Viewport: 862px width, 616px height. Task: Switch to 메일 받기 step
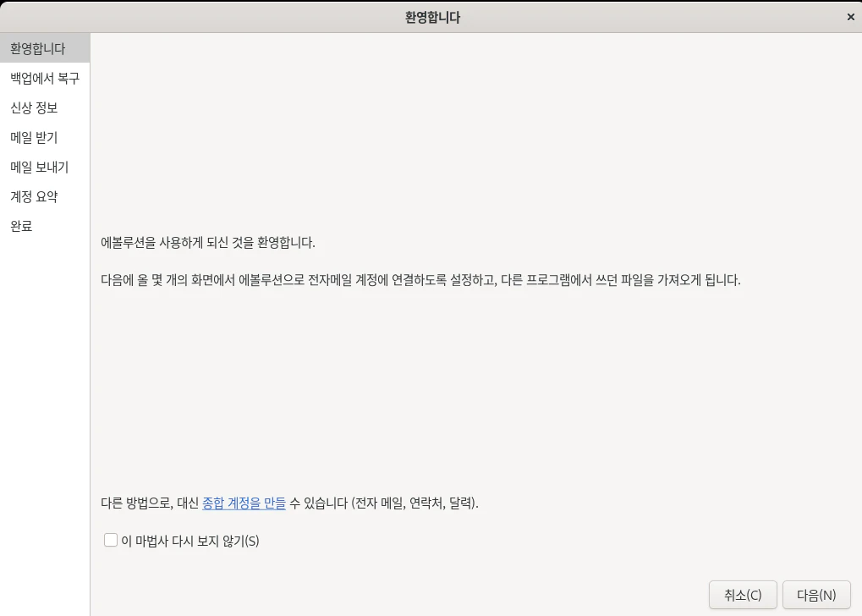[45, 137]
